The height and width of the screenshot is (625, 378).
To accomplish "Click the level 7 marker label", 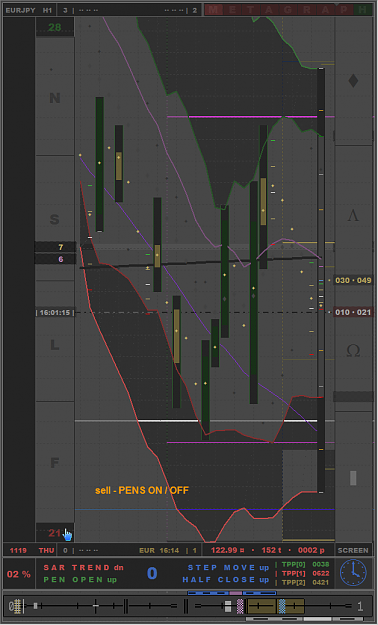I will [x=61, y=248].
